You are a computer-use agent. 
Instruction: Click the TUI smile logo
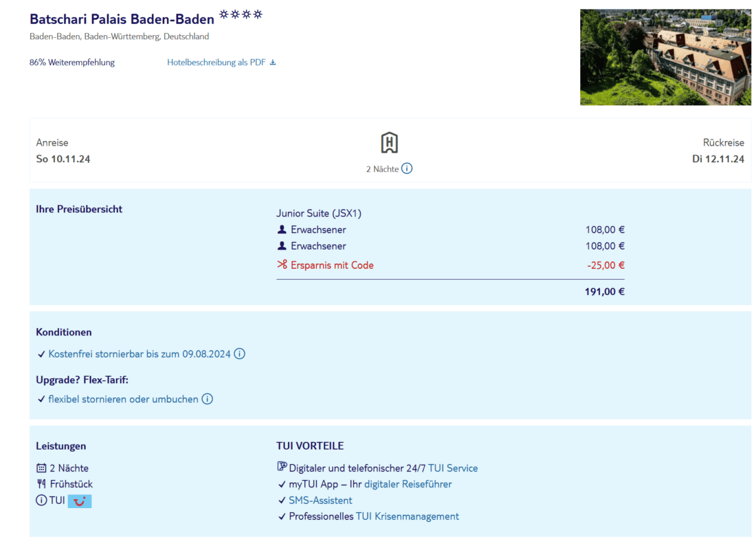80,501
